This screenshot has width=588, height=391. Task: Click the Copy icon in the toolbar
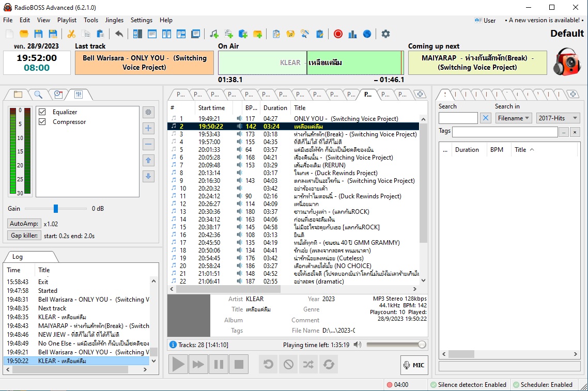(x=86, y=34)
